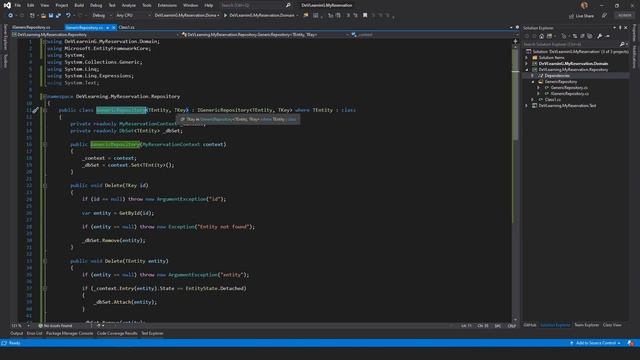
Task: Click Live Share button
Action: pyautogui.click(x=582, y=16)
